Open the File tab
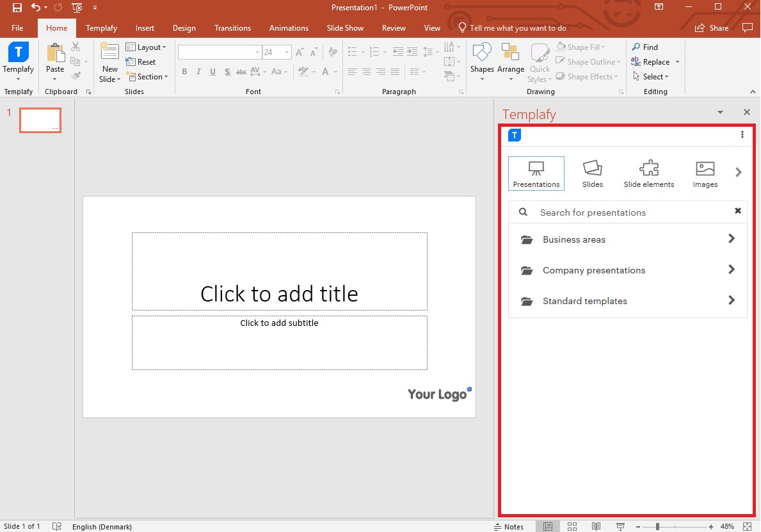 17,28
